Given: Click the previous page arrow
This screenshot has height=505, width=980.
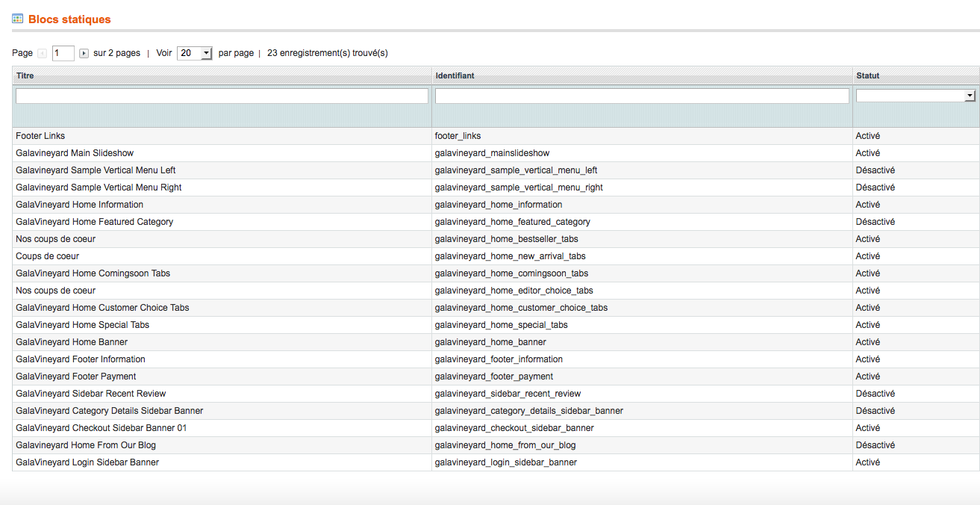Looking at the screenshot, I should pos(42,54).
